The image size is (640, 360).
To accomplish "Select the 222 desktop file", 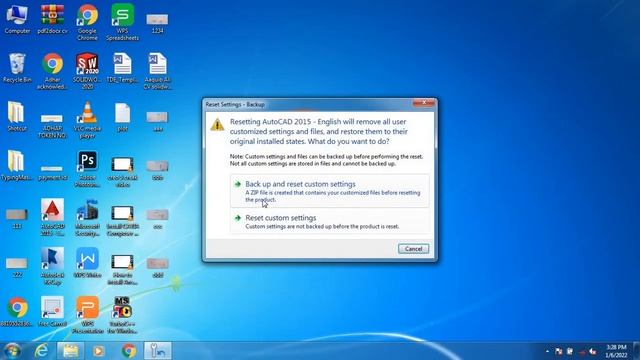I will 17,267.
